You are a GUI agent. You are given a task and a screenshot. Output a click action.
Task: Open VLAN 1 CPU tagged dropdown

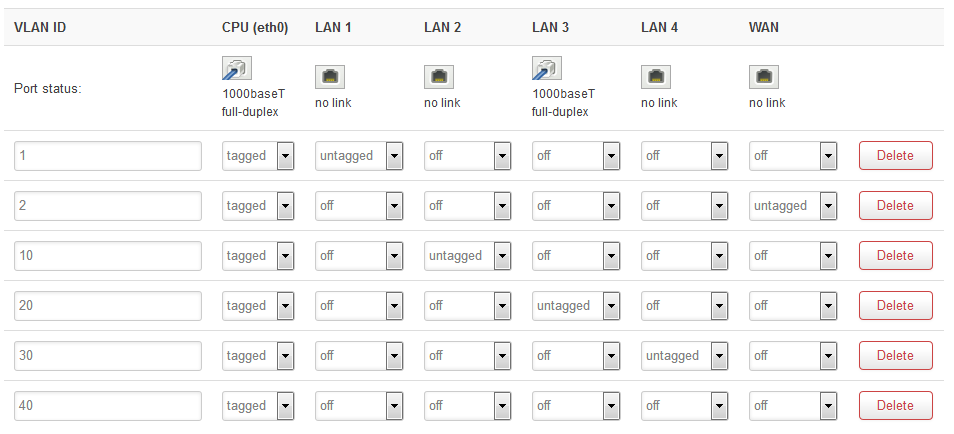pos(258,156)
